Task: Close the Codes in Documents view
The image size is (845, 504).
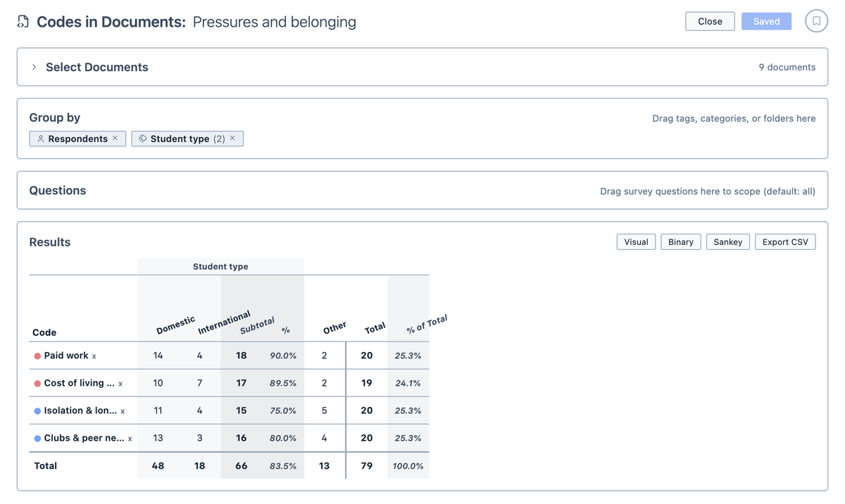Action: click(x=710, y=21)
